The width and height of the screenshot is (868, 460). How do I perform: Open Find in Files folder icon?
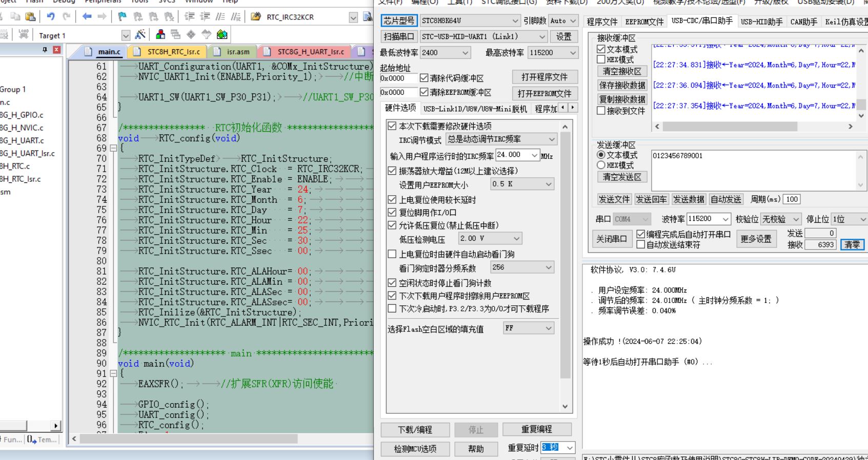click(x=256, y=17)
